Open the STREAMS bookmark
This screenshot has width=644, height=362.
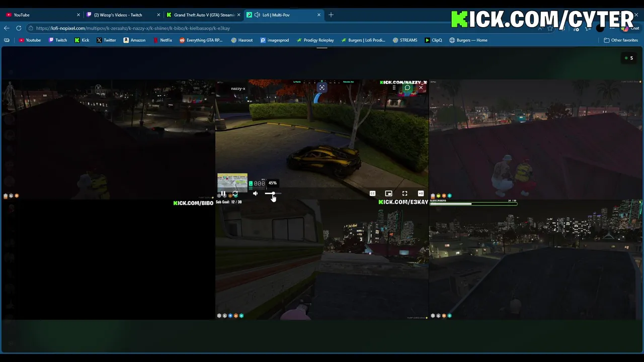[405, 40]
